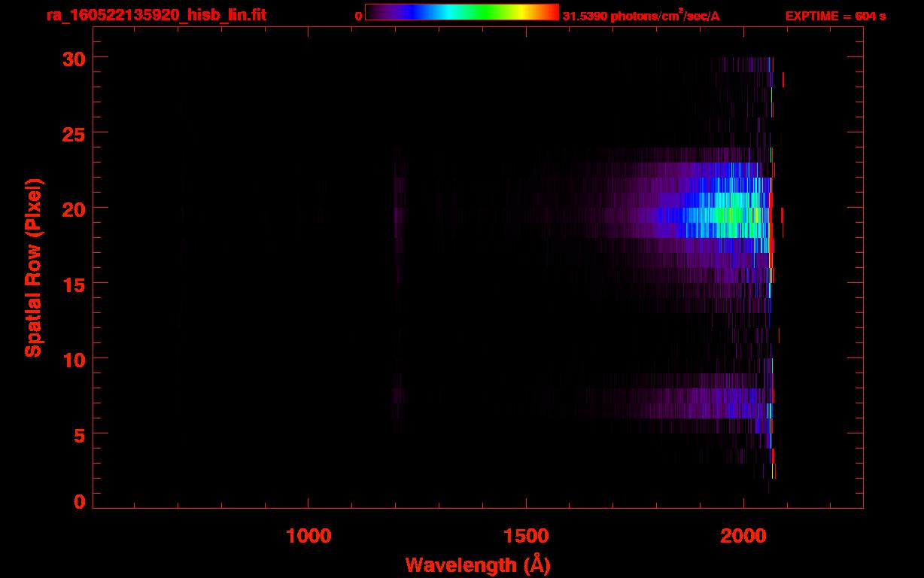924x578 pixels.
Task: Click the rainbow color scale bar
Action: [462, 13]
